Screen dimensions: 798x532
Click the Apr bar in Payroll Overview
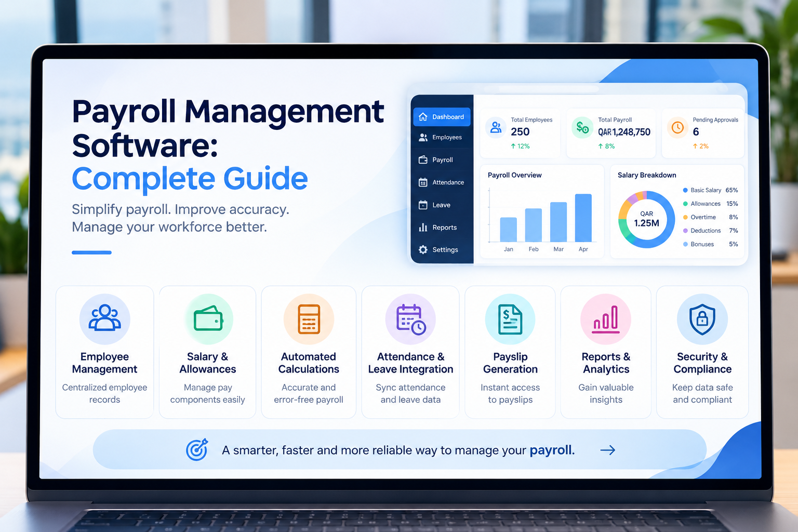pyautogui.click(x=583, y=218)
